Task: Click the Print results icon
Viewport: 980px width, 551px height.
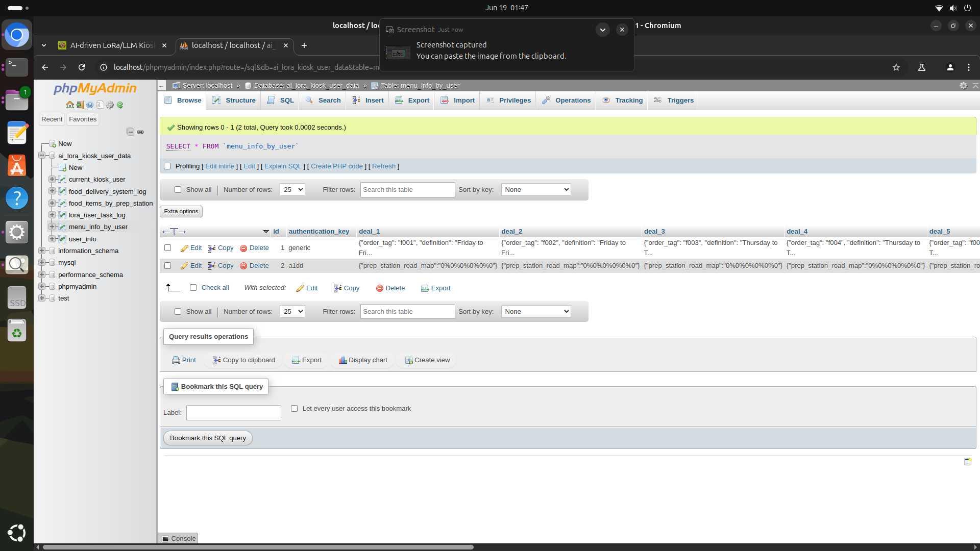Action: 176,360
